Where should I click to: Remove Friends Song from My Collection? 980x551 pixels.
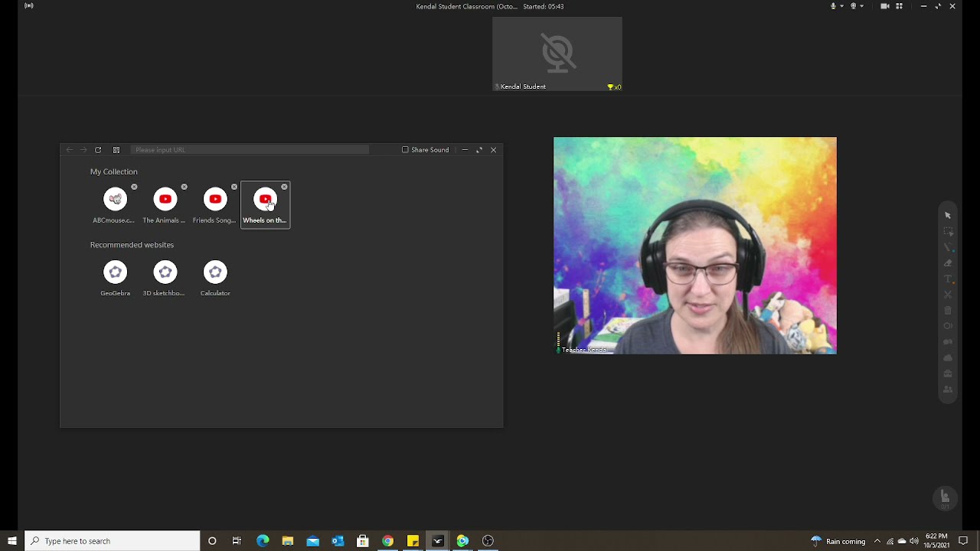tap(234, 187)
